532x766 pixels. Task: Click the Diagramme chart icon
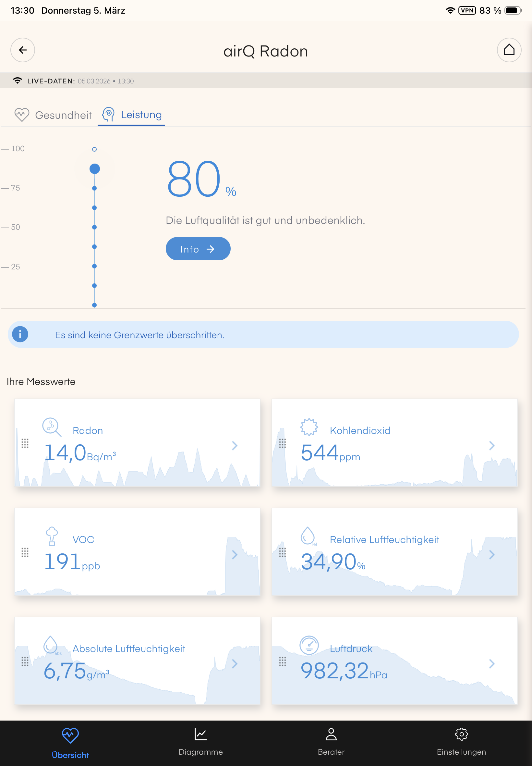pyautogui.click(x=201, y=734)
